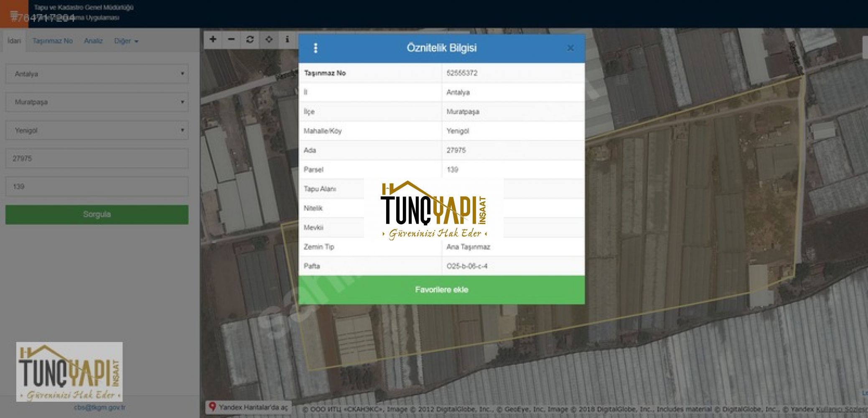The width and height of the screenshot is (868, 418).
Task: Switch to the Taşınmaz No tab
Action: [x=53, y=41]
